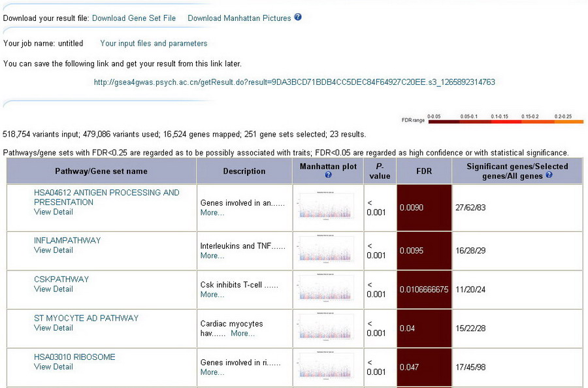
Task: Expand More for Csk inhibits T-cell description
Action: point(212,295)
